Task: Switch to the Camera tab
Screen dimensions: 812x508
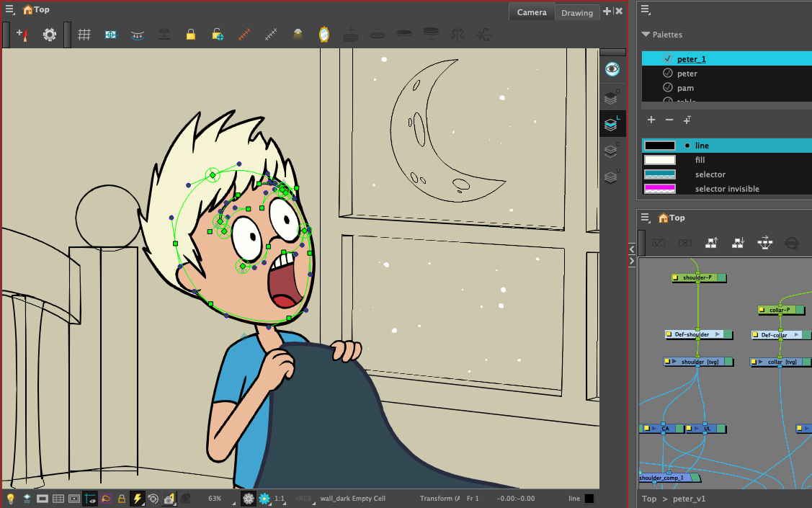Action: pyautogui.click(x=532, y=12)
